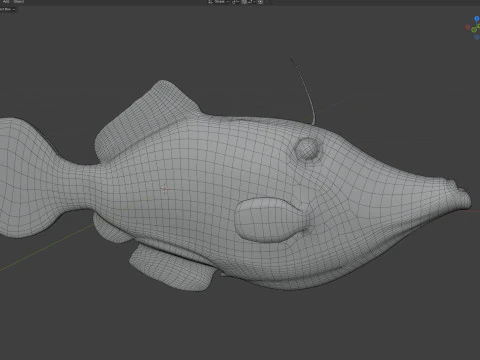Select the fish mesh by its eye

point(307,148)
